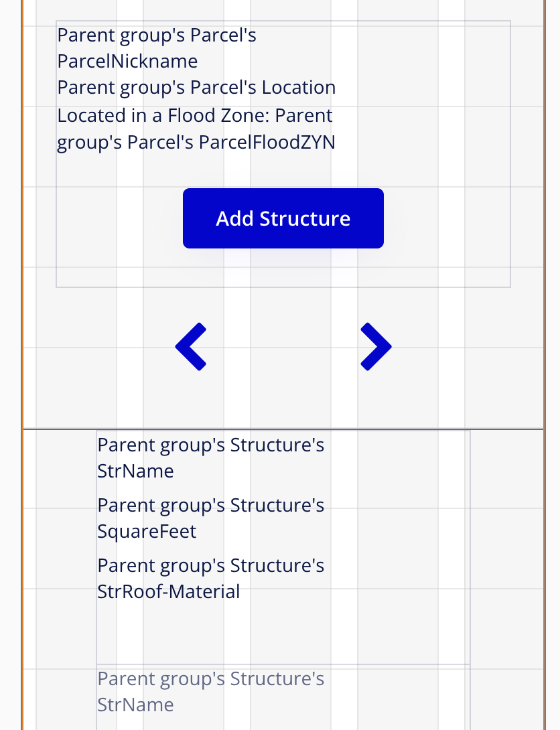The image size is (560, 730).
Task: Click blank area below StrRoof-Material text
Action: (283, 633)
